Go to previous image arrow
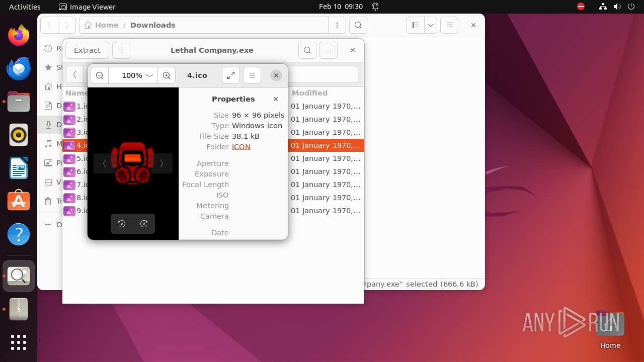 coord(104,163)
